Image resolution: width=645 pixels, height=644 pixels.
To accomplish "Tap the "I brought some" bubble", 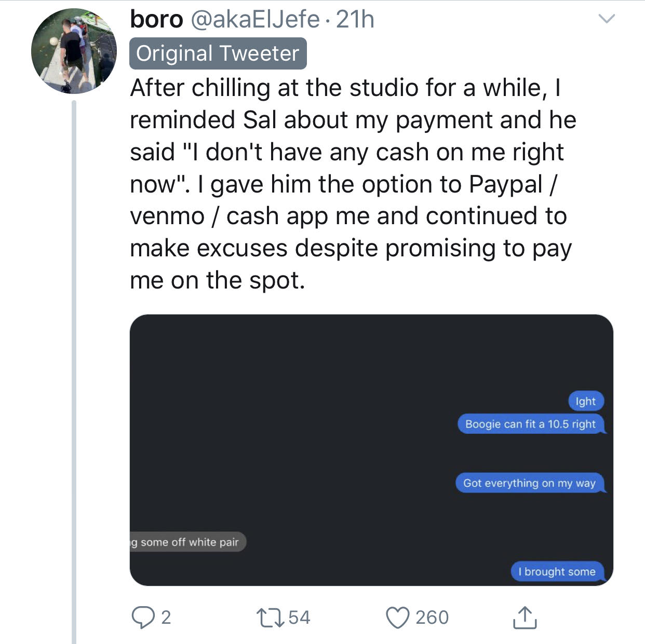I will point(557,572).
